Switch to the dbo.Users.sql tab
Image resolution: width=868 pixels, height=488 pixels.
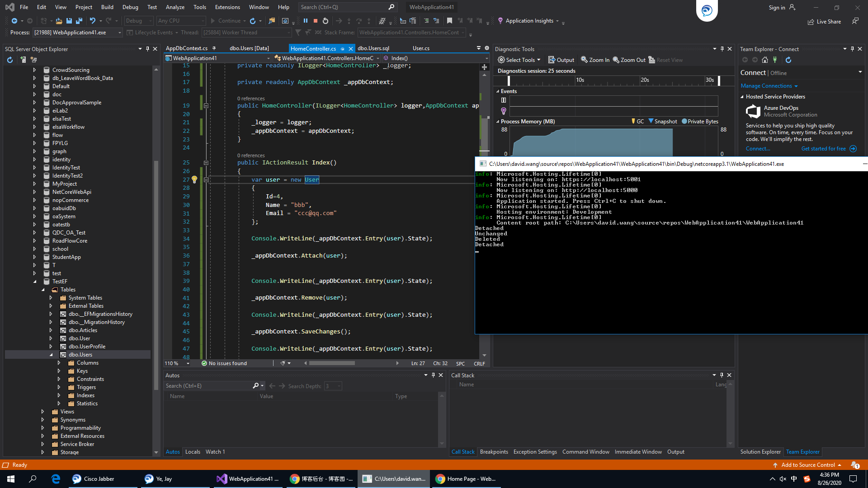(373, 48)
